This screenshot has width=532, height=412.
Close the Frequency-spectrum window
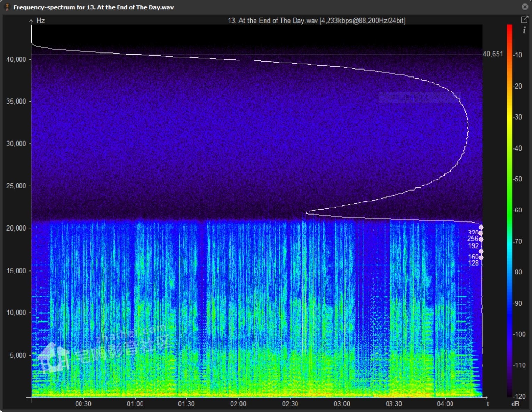525,7
